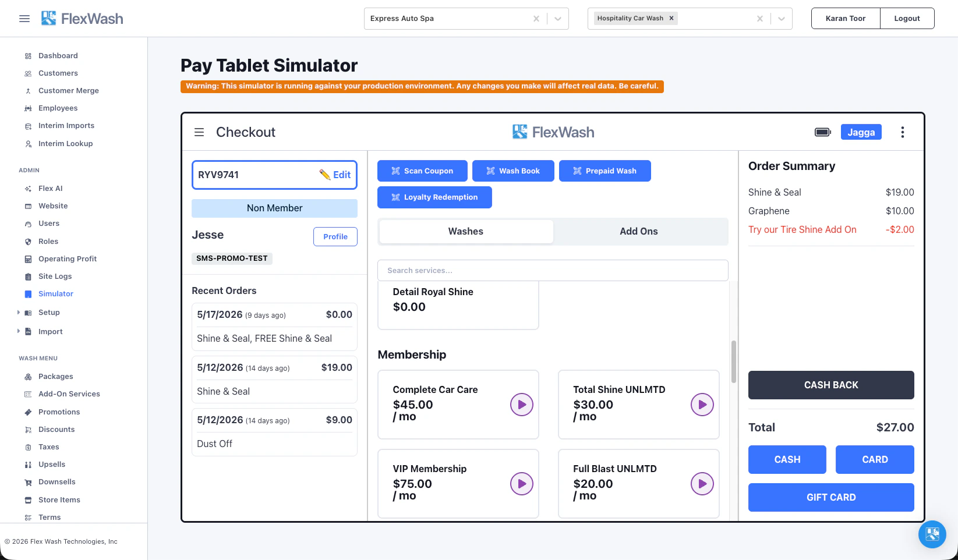Click the CASH BACK button
This screenshot has height=560, width=958.
pyautogui.click(x=831, y=385)
